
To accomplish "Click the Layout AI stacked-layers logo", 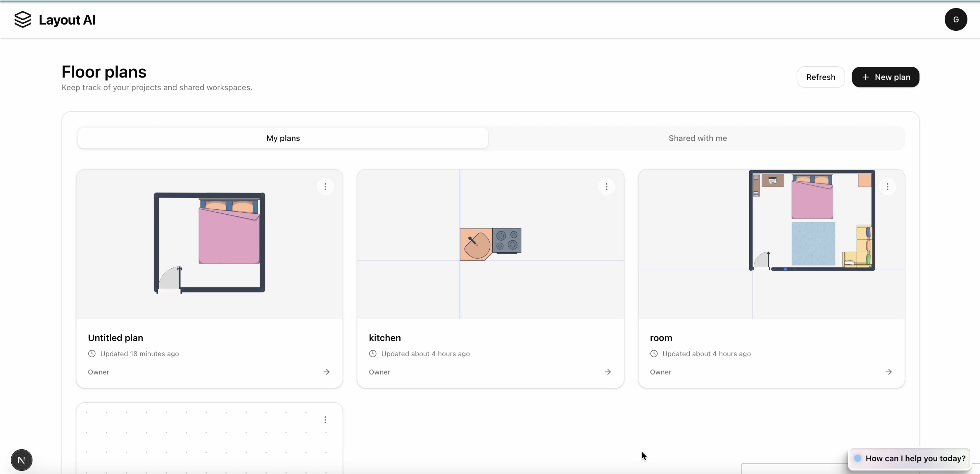I will click(x=22, y=19).
